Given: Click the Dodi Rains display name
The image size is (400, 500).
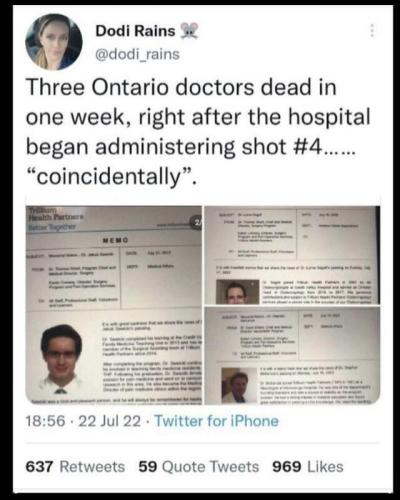Looking at the screenshot, I should [x=135, y=31].
